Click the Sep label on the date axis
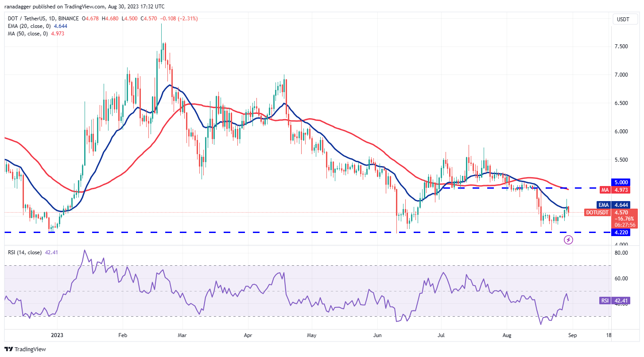Image resolution: width=644 pixels, height=357 pixels. pyautogui.click(x=572, y=335)
